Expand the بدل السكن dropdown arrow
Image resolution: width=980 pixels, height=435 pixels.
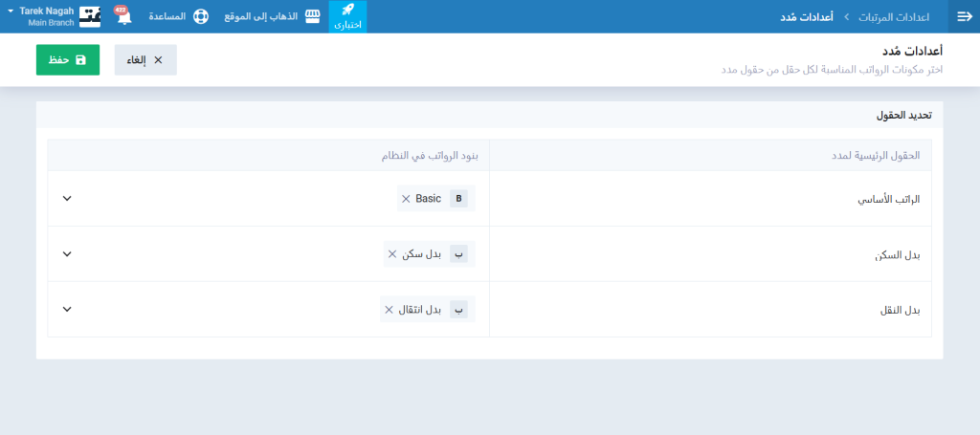(67, 254)
